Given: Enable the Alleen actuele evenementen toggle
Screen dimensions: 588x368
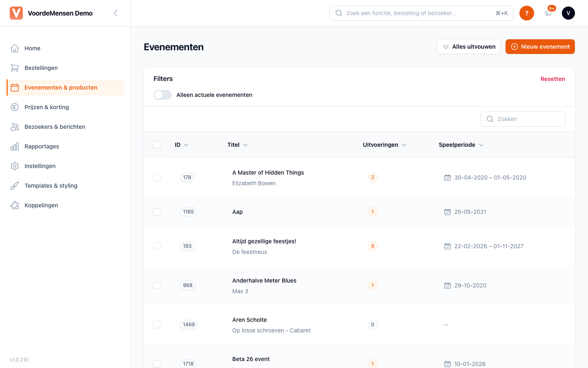Looking at the screenshot, I should click(163, 95).
